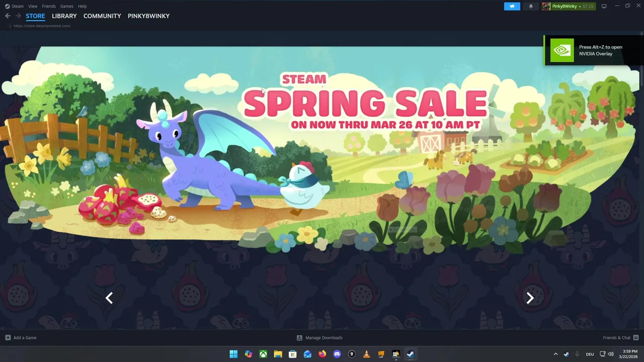Open the Games menu
This screenshot has width=644, height=362.
click(66, 6)
